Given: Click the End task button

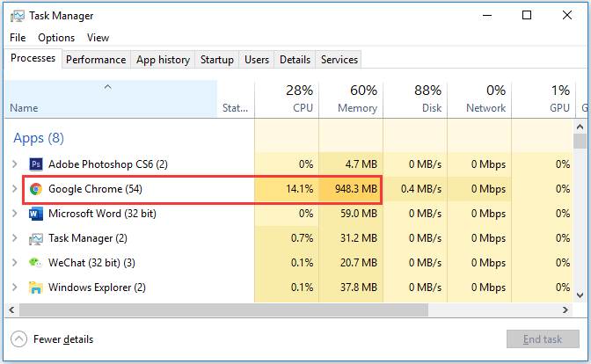Looking at the screenshot, I should (543, 339).
